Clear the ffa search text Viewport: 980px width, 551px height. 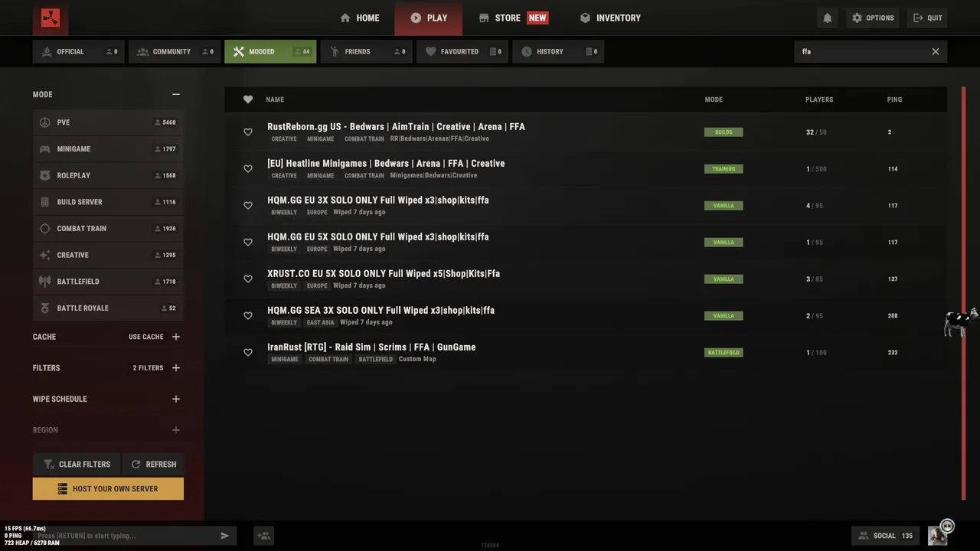(x=935, y=51)
